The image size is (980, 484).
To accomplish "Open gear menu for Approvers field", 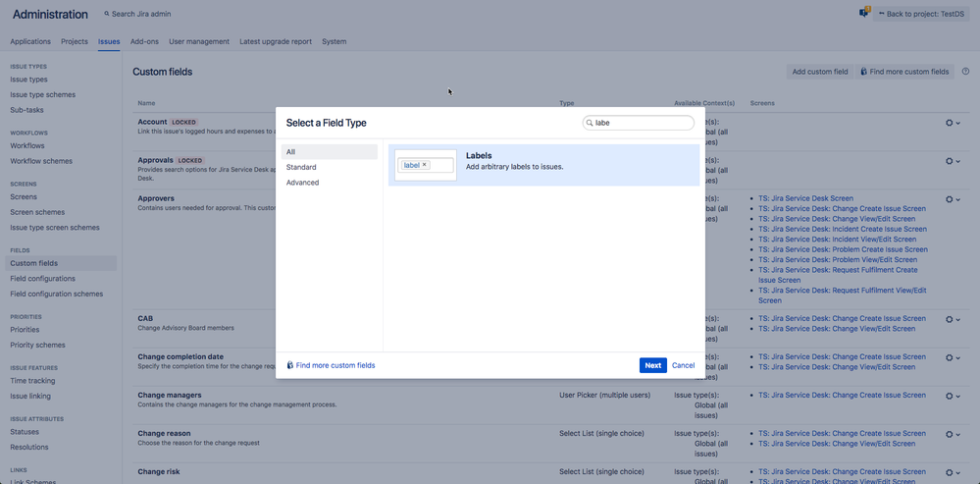I will tap(953, 199).
